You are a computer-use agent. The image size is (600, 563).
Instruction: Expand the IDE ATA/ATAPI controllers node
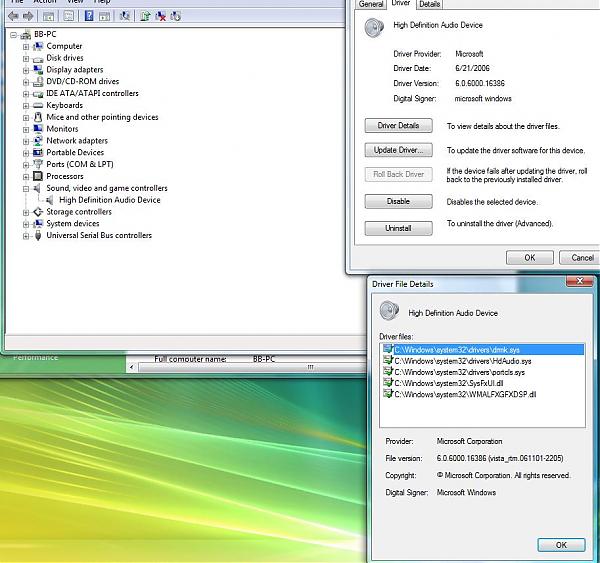[x=26, y=94]
